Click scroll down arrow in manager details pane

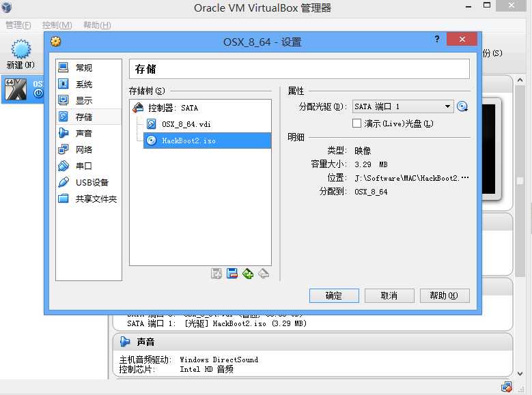520,374
